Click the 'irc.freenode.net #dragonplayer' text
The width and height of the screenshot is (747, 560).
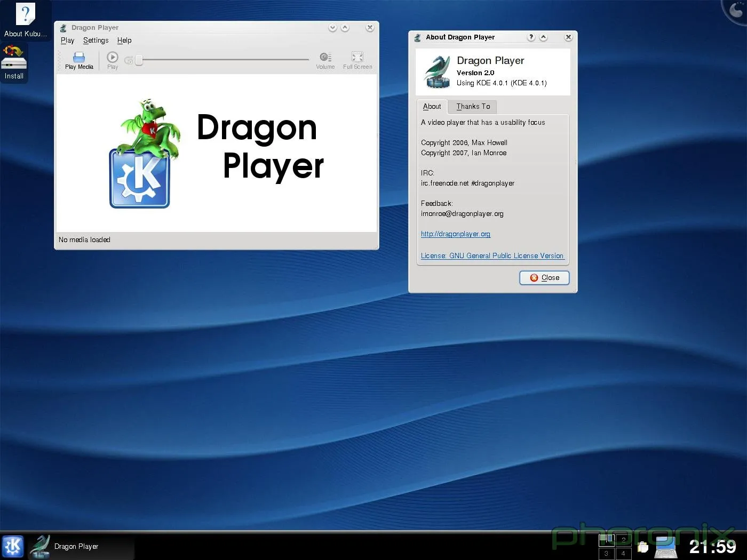467,183
